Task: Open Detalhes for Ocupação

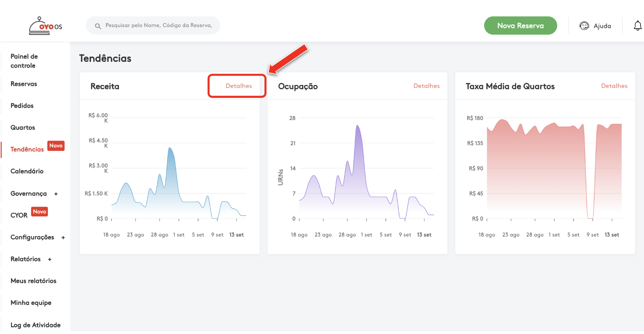Action: click(426, 86)
